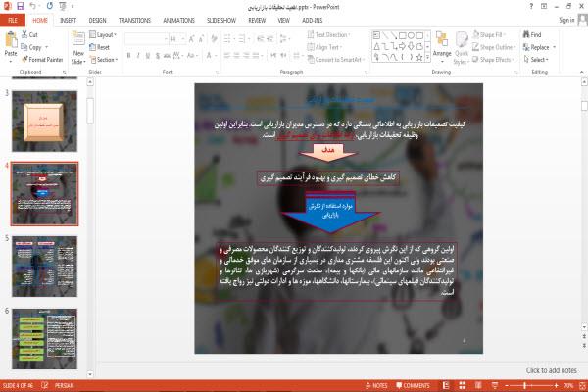Toggle Italic formatting

138,56
